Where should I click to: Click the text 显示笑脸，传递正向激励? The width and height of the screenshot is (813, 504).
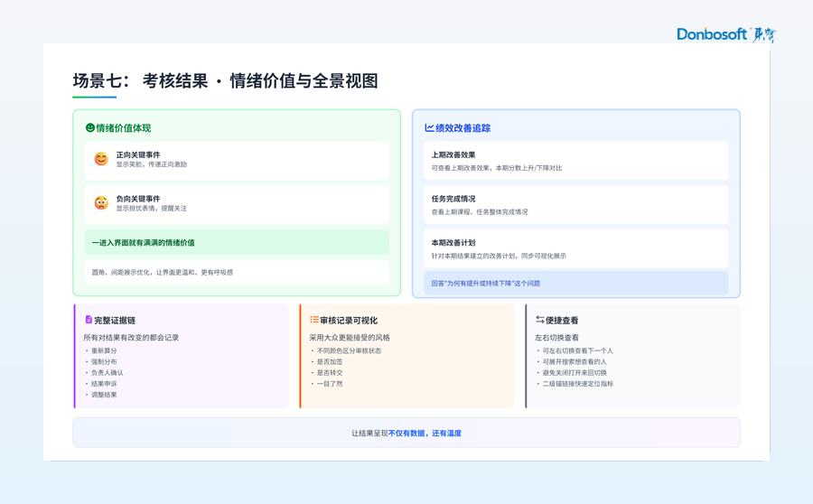point(152,164)
